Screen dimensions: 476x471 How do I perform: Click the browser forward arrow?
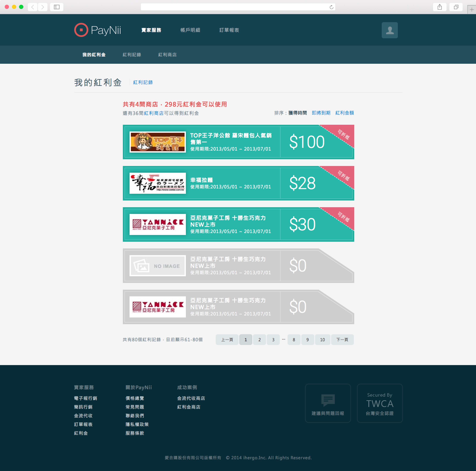(x=43, y=7)
